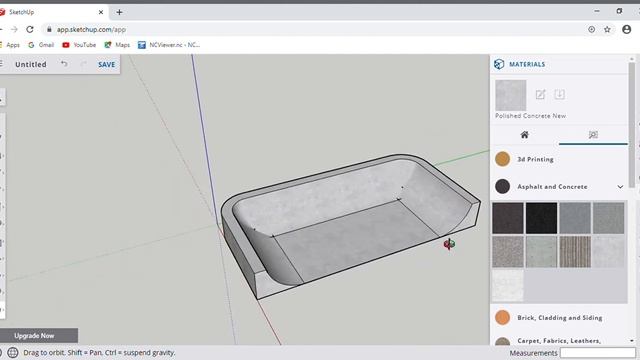Pick the white concrete swatch in bottom row
The height and width of the screenshot is (360, 640).
point(508,286)
